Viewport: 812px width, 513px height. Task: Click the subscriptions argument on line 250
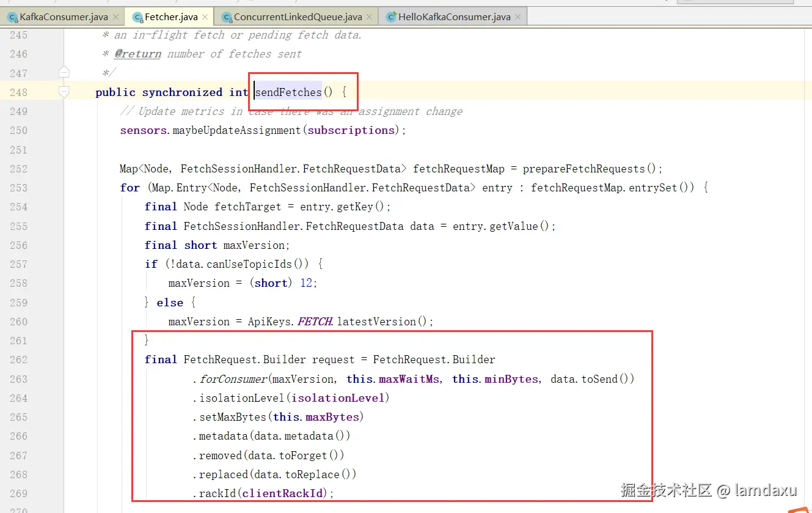tap(351, 130)
